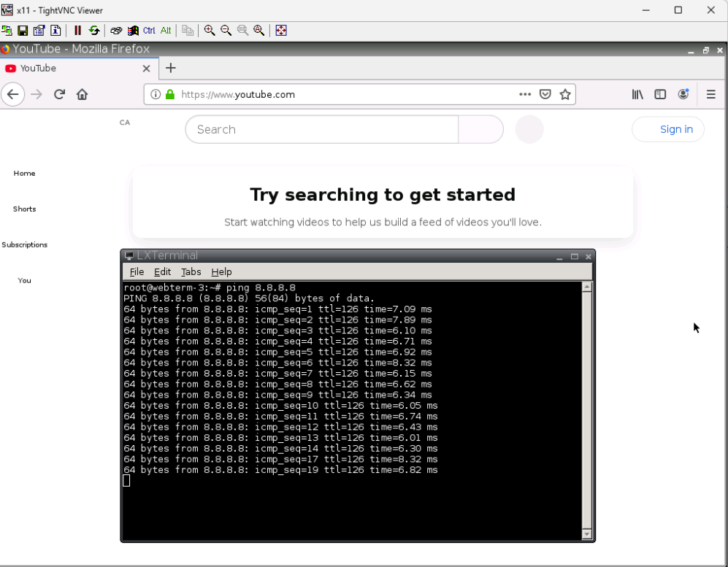Screen dimensions: 728x567
Task: Open page actions three-dot menu in URL bar
Action: (x=525, y=94)
